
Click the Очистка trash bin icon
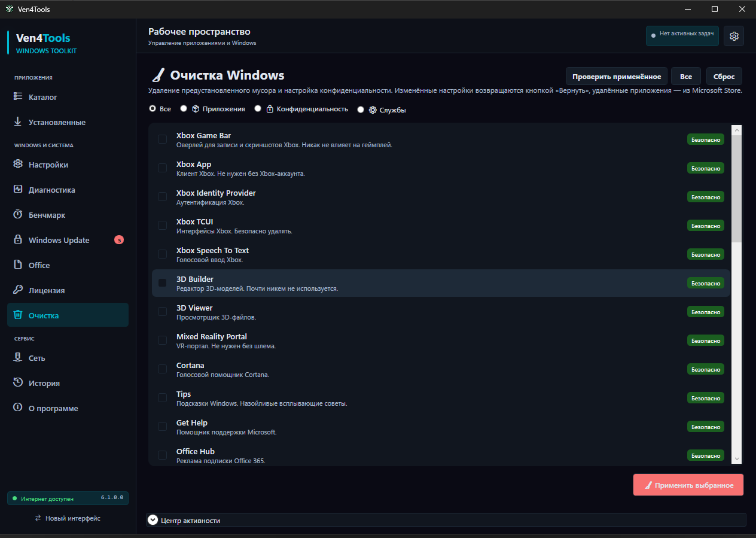pyautogui.click(x=18, y=315)
